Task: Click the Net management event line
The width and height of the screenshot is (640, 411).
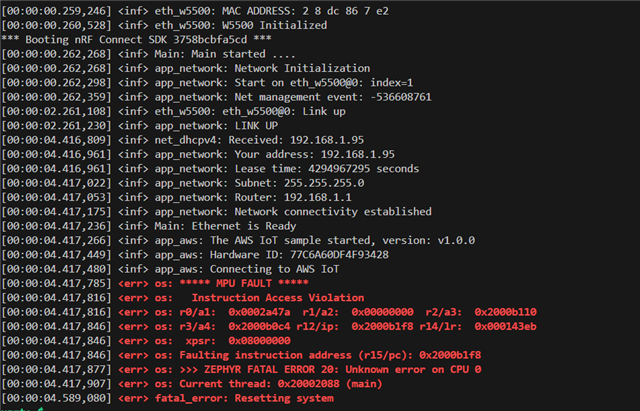Action: coord(216,97)
